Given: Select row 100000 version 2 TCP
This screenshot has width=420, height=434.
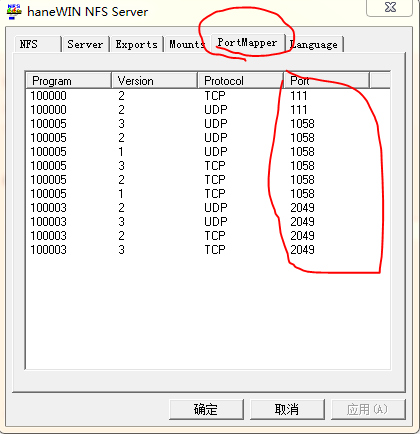Looking at the screenshot, I should click(207, 96).
